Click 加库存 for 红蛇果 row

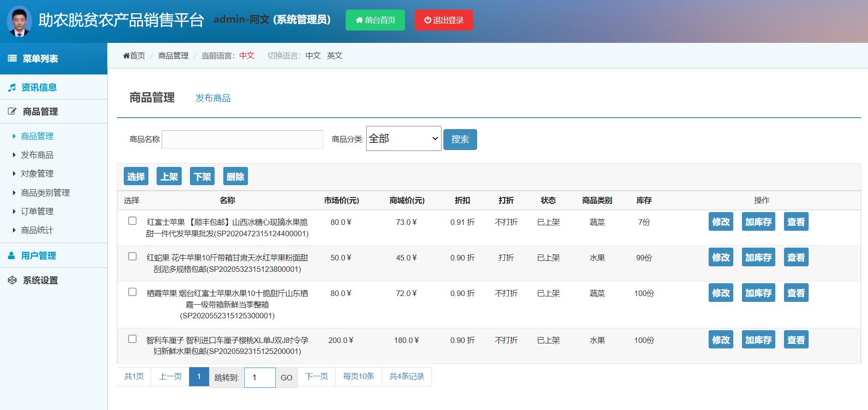[758, 257]
